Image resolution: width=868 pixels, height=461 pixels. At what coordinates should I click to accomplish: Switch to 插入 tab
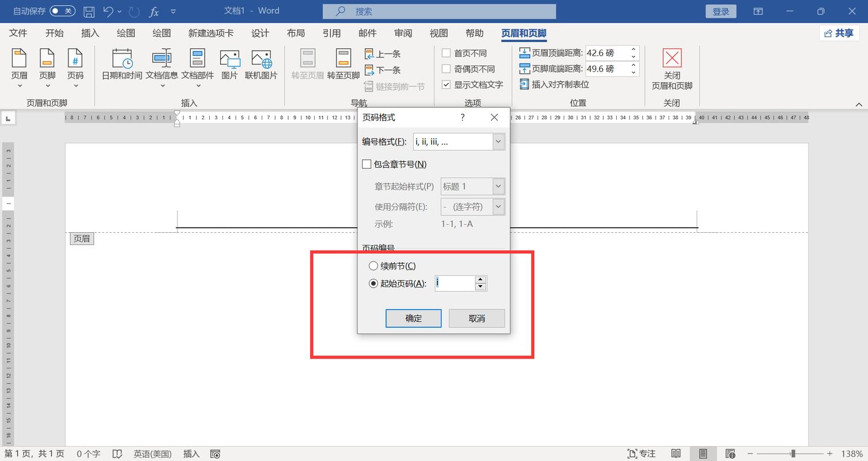coord(90,33)
